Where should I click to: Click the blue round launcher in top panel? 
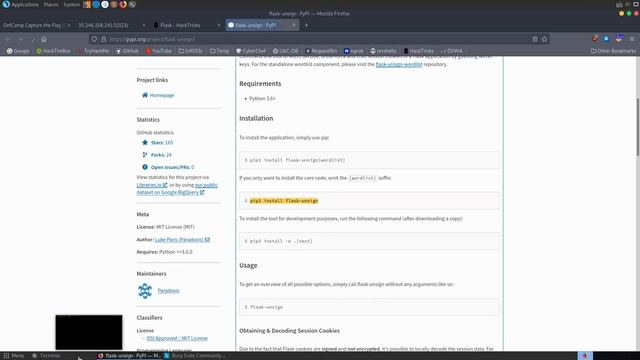[x=96, y=4]
